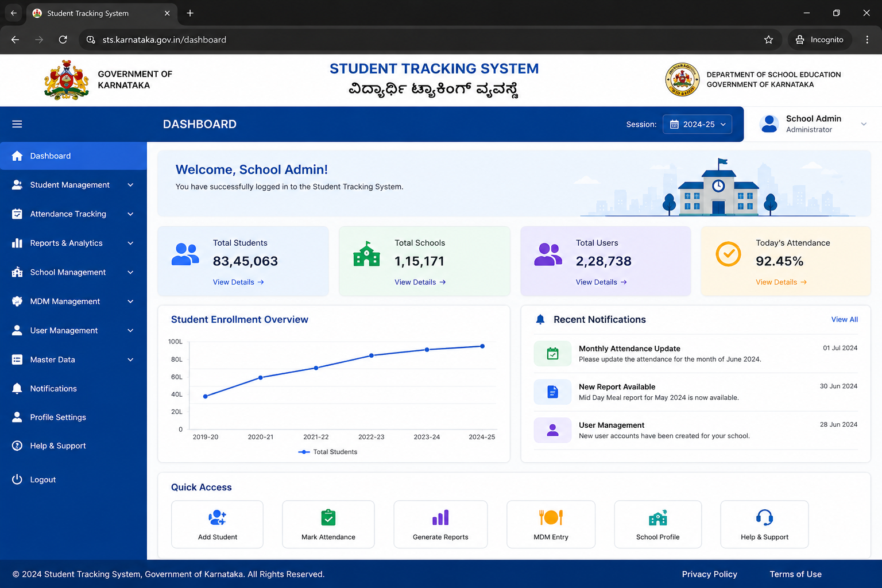
Task: Click the Help & Support headset icon
Action: point(764,517)
